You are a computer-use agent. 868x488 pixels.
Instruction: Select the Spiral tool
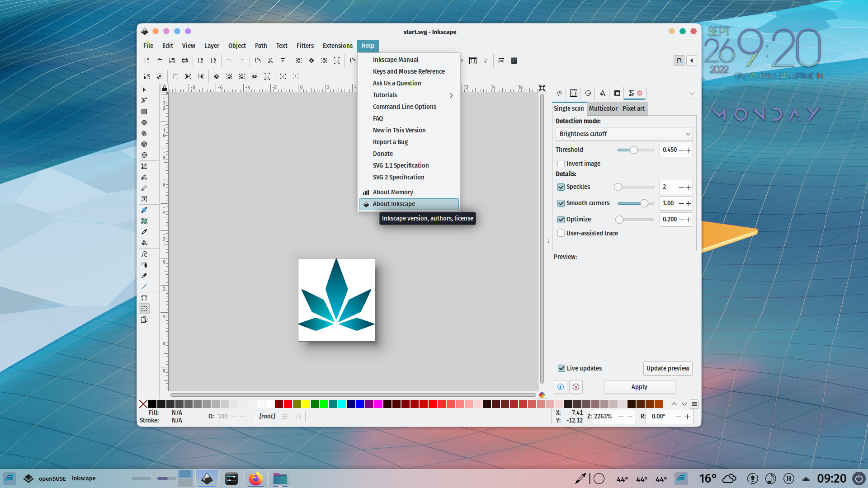point(144,155)
